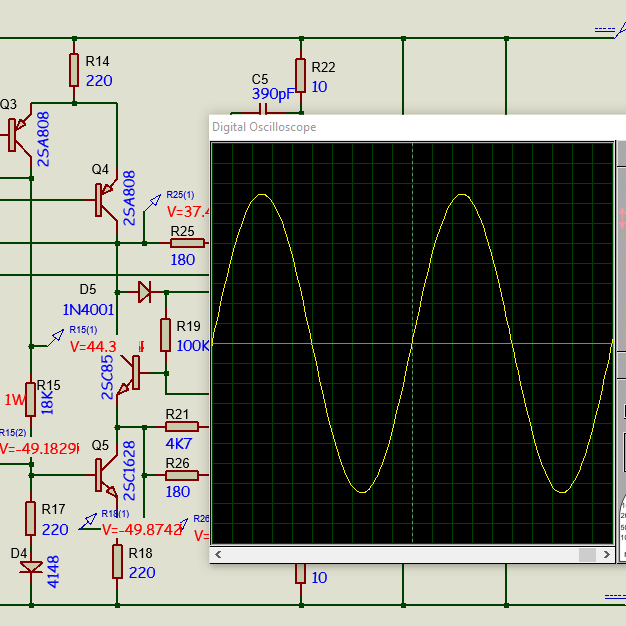
Task: Click the R14 value 220
Action: tap(99, 81)
